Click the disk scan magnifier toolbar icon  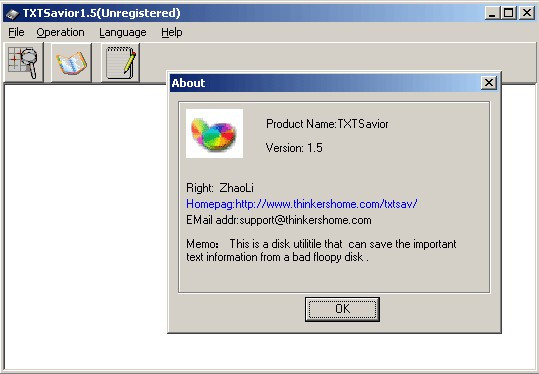(x=23, y=63)
